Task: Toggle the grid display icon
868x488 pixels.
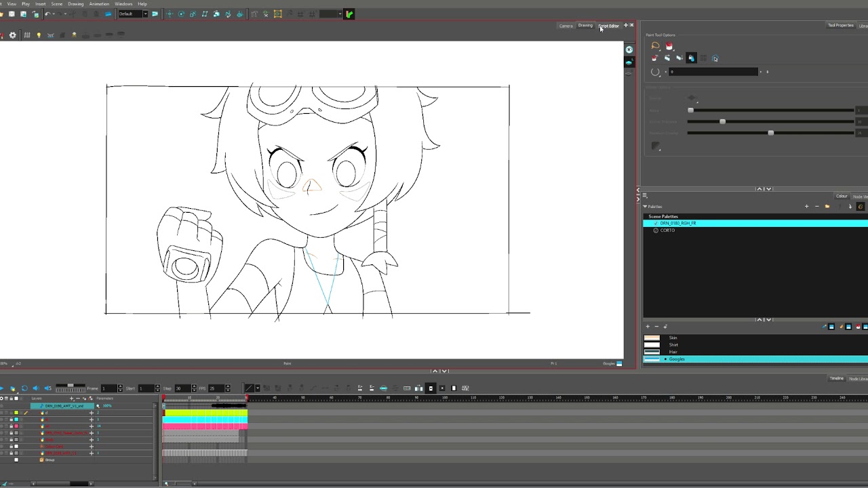Action: point(27,35)
